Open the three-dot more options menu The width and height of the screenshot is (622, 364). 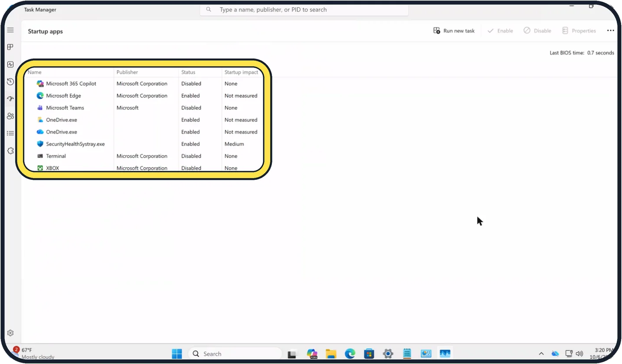(611, 31)
